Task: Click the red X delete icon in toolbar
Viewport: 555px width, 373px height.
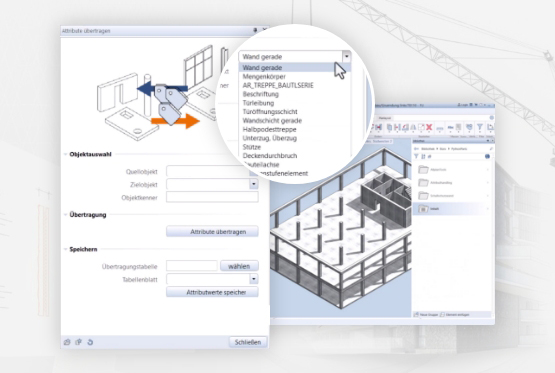Action: click(x=429, y=127)
